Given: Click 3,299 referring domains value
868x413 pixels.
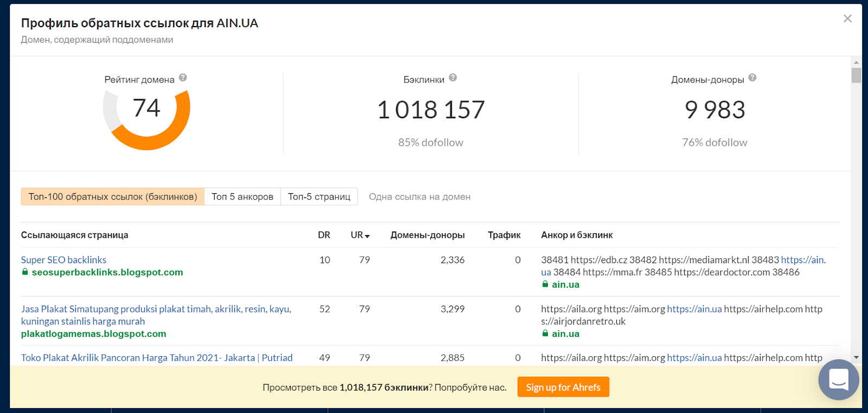Looking at the screenshot, I should (452, 309).
